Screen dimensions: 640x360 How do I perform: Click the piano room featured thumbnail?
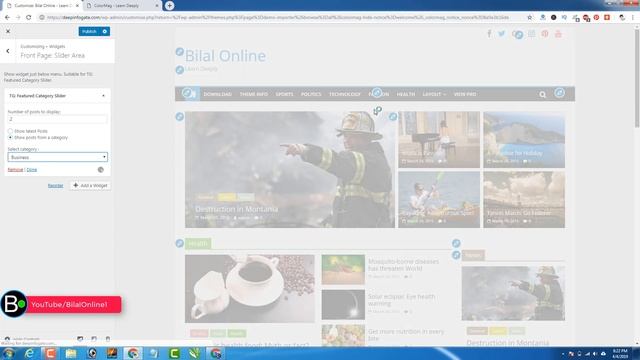click(439, 140)
